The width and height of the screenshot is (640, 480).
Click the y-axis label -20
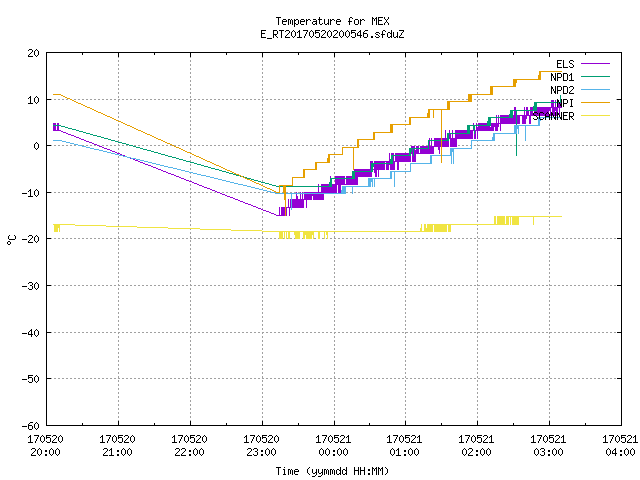[31, 239]
